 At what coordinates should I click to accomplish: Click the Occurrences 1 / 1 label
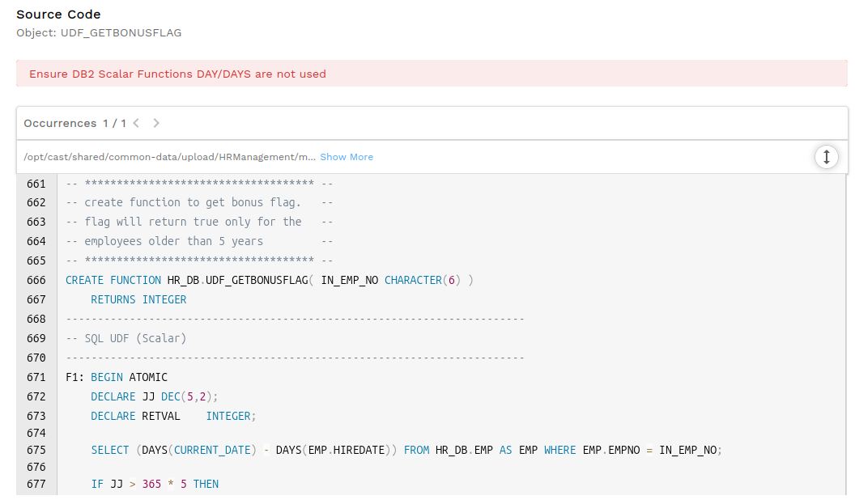click(x=74, y=123)
